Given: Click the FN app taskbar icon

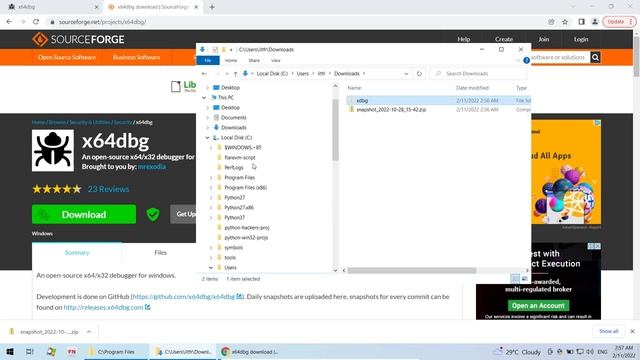Looking at the screenshot, I should point(72,351).
